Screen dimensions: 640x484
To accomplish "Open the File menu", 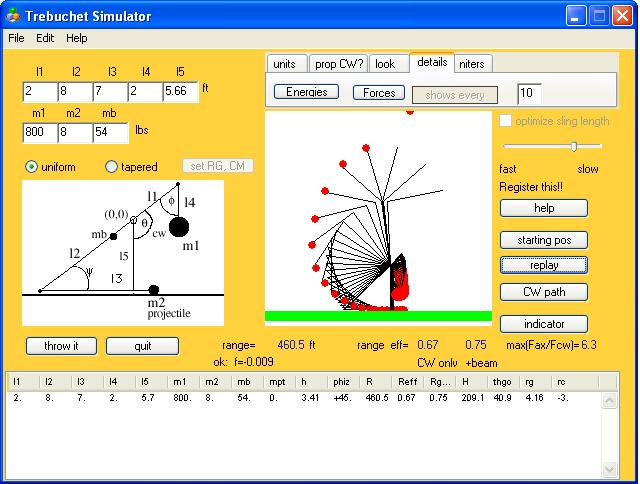I will tap(16, 38).
